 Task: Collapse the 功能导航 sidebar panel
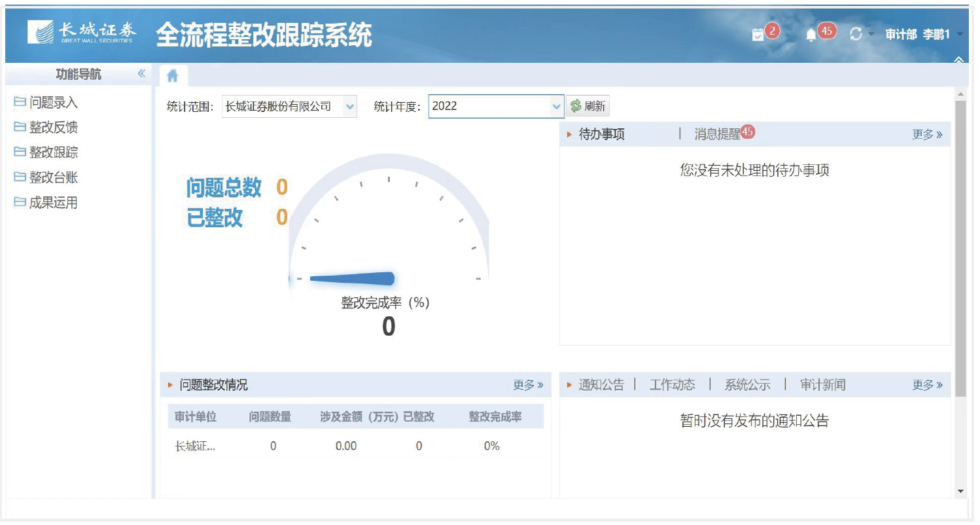pyautogui.click(x=141, y=74)
